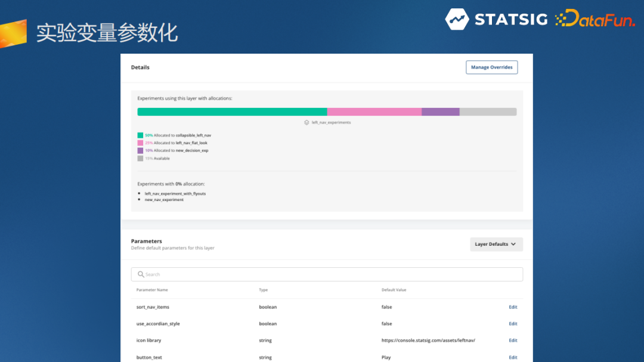Open the new_nav_experiment list item
This screenshot has height=362, width=644.
pyautogui.click(x=164, y=200)
